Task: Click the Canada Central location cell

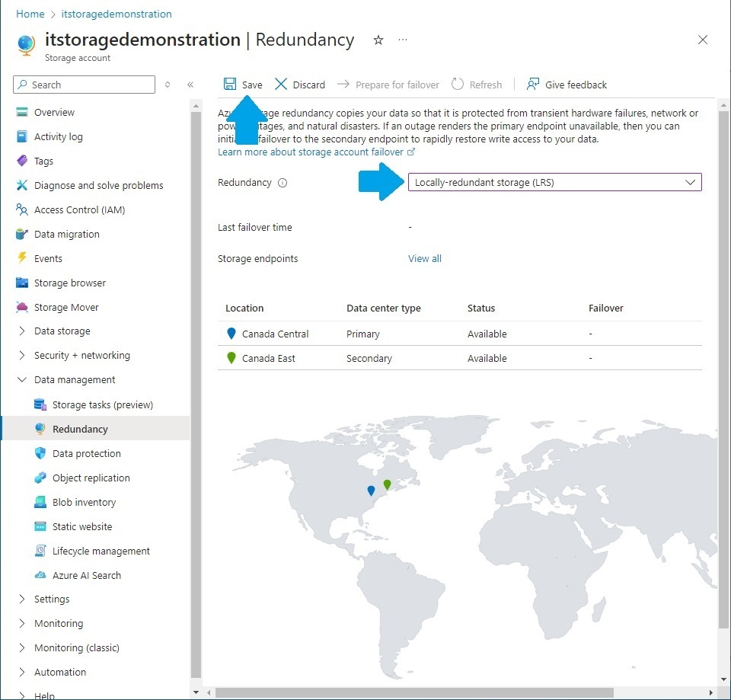Action: (275, 334)
